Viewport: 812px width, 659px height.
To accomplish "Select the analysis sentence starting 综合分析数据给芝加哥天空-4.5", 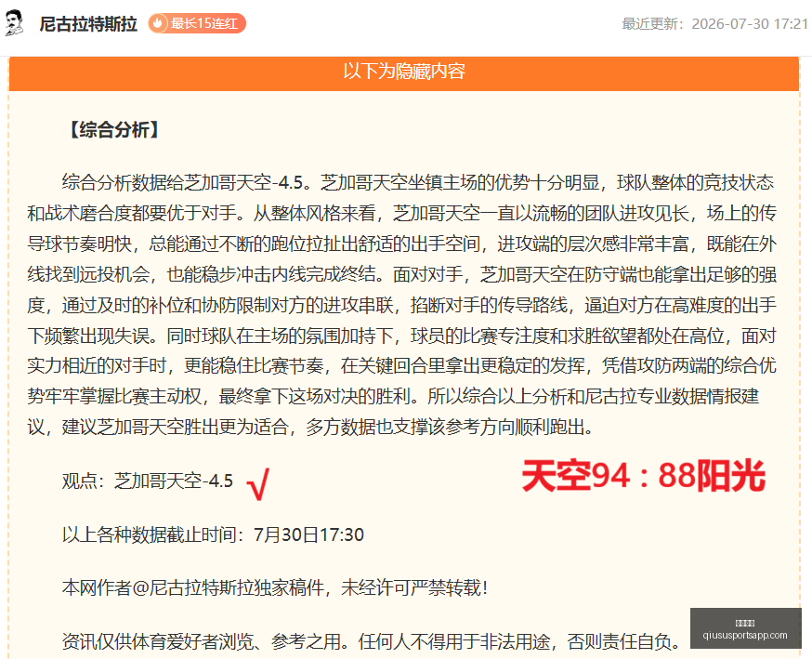I will coord(187,182).
